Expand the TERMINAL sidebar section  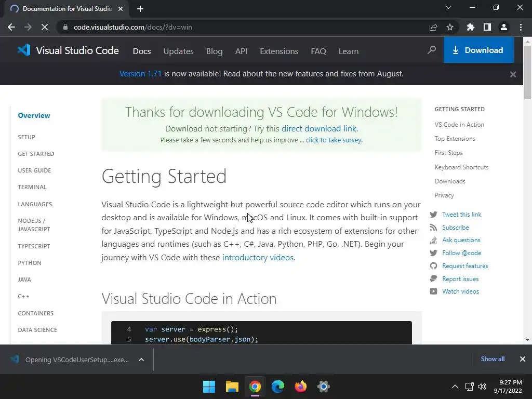[x=32, y=187]
